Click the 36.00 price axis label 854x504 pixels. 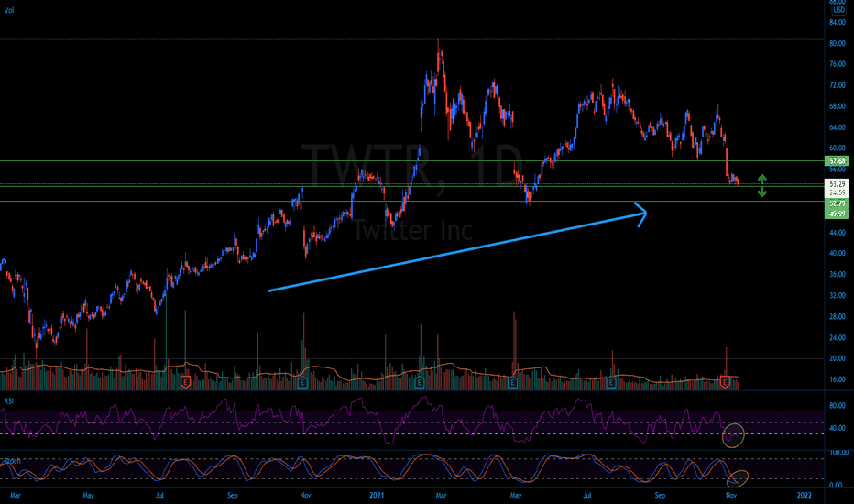coord(838,275)
